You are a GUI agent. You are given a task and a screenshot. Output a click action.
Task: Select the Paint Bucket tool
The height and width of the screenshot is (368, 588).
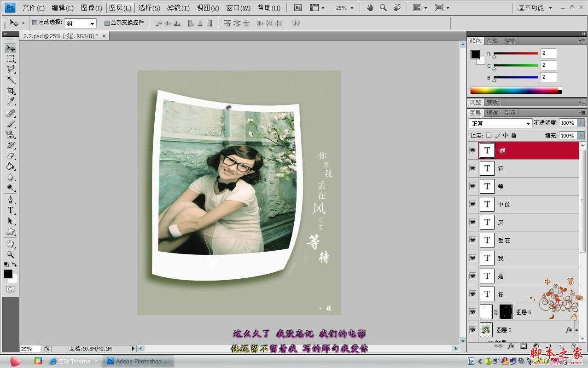click(11, 166)
